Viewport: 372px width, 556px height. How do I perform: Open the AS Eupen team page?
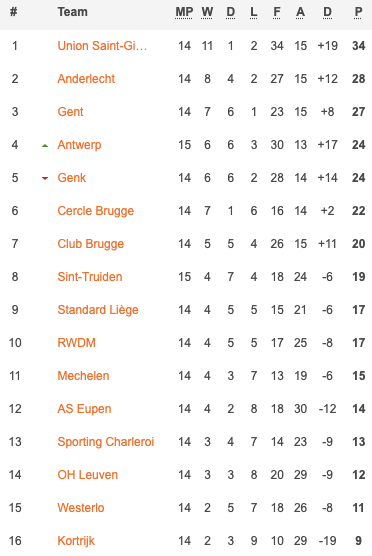[x=84, y=409]
